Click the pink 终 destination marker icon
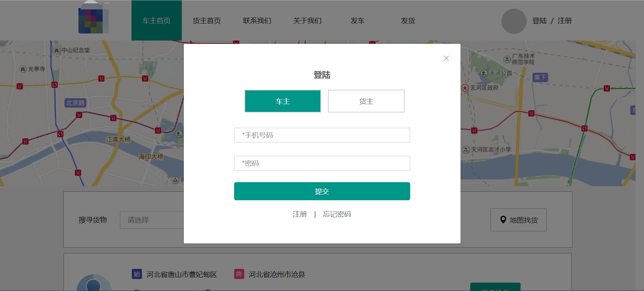This screenshot has height=291, width=644. [239, 274]
